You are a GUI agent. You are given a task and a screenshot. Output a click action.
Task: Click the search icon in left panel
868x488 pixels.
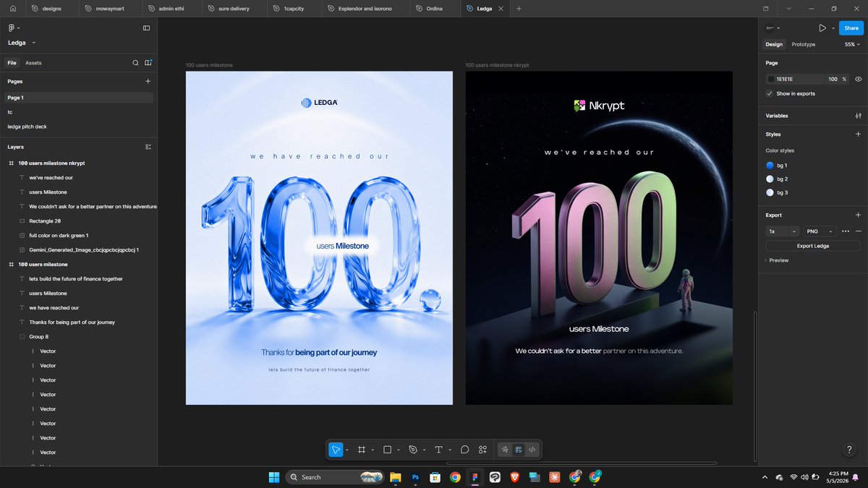coord(135,63)
